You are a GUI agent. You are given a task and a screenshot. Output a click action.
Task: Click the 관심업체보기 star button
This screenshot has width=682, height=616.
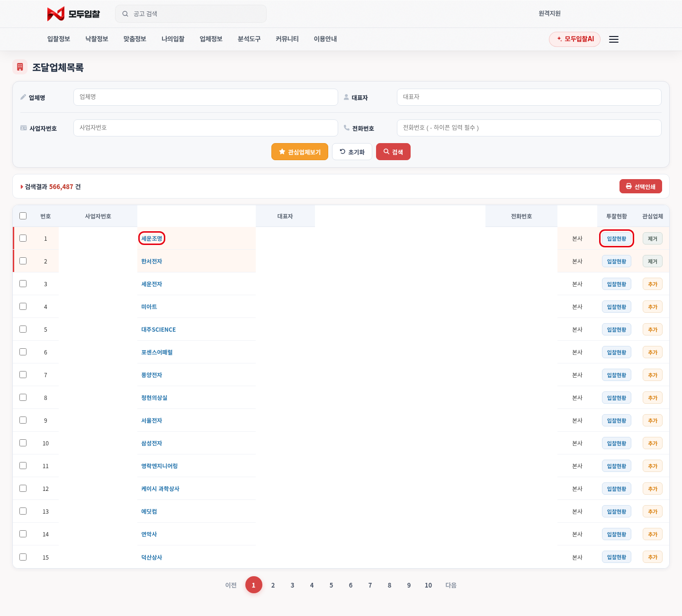pyautogui.click(x=300, y=152)
